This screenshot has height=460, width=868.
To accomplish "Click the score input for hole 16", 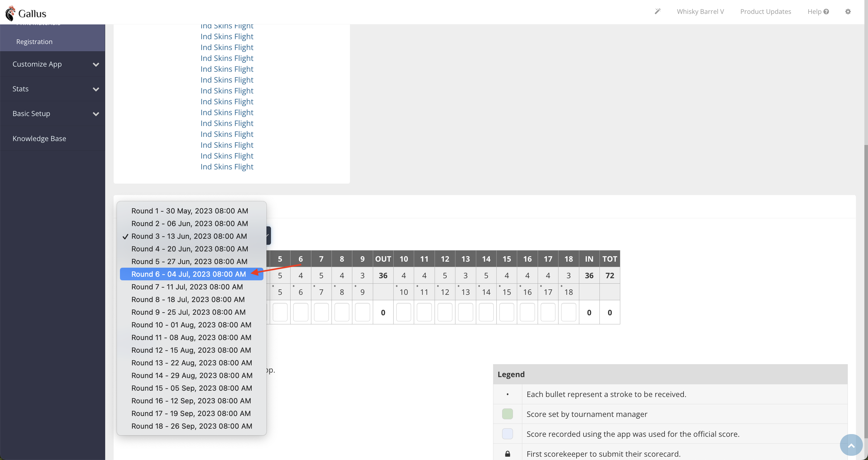I will coord(527,312).
